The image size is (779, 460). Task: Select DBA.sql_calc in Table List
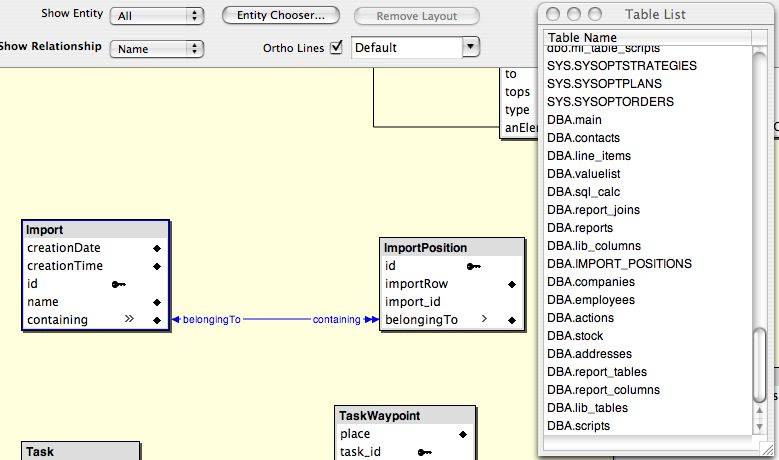pos(583,192)
